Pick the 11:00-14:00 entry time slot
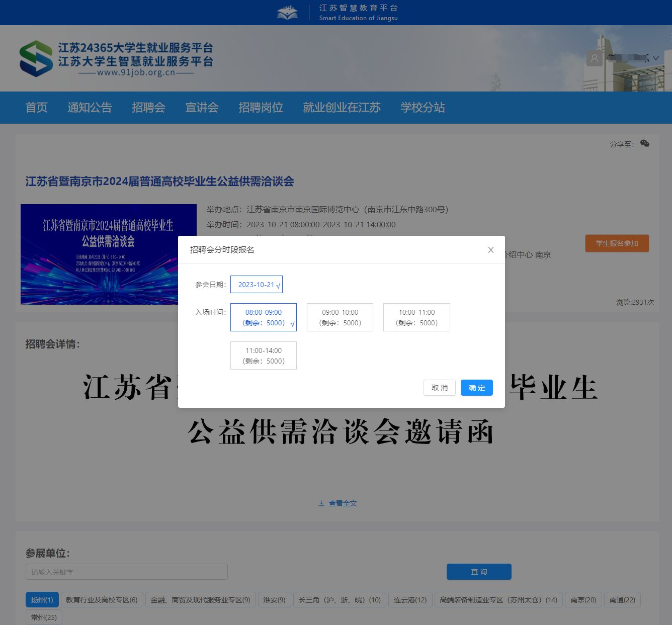672x625 pixels. click(x=264, y=355)
